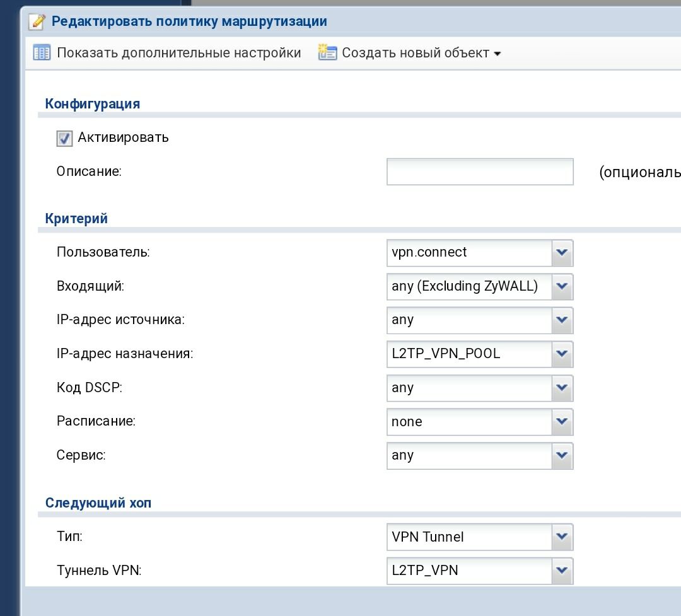Click the Описание text field
This screenshot has height=616, width=681.
click(480, 171)
